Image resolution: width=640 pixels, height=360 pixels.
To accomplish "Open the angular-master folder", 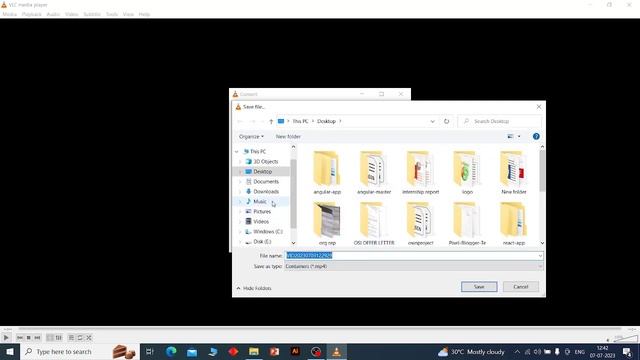I will click(374, 173).
